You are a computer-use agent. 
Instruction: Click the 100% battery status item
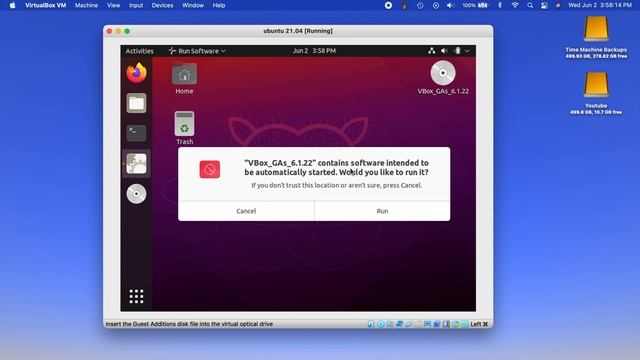[475, 5]
